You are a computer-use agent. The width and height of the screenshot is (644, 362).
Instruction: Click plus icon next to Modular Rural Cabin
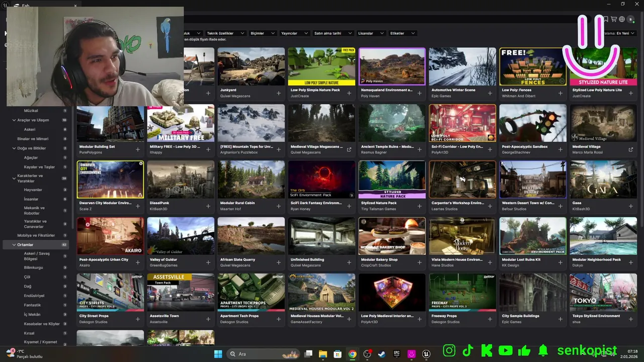279,206
